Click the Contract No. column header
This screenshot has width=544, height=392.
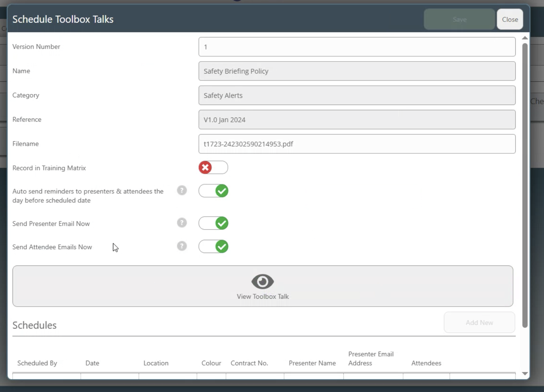pos(249,363)
